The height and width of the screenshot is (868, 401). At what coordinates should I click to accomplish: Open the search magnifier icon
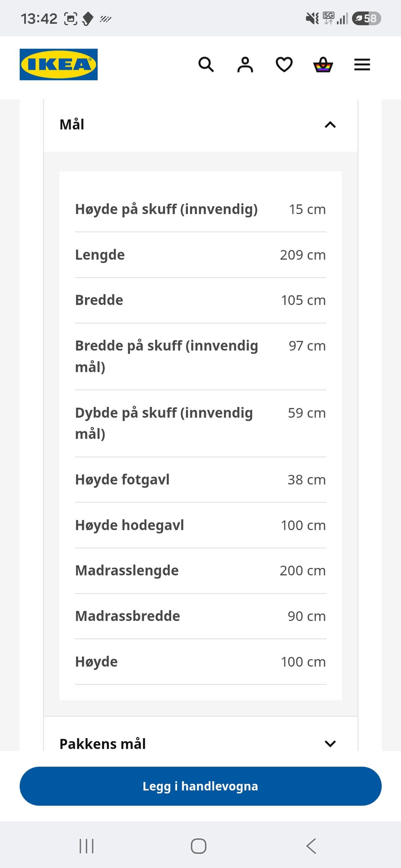pos(206,65)
